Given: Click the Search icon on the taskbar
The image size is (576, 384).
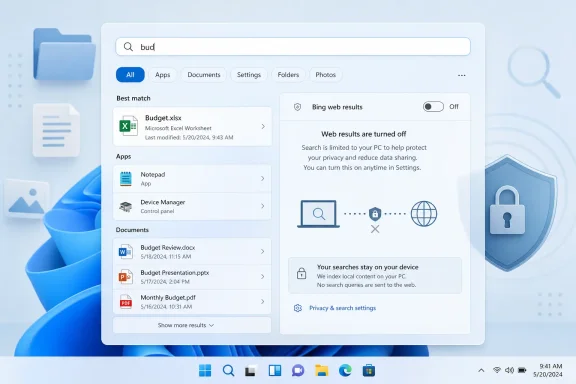Looking at the screenshot, I should pos(228,370).
